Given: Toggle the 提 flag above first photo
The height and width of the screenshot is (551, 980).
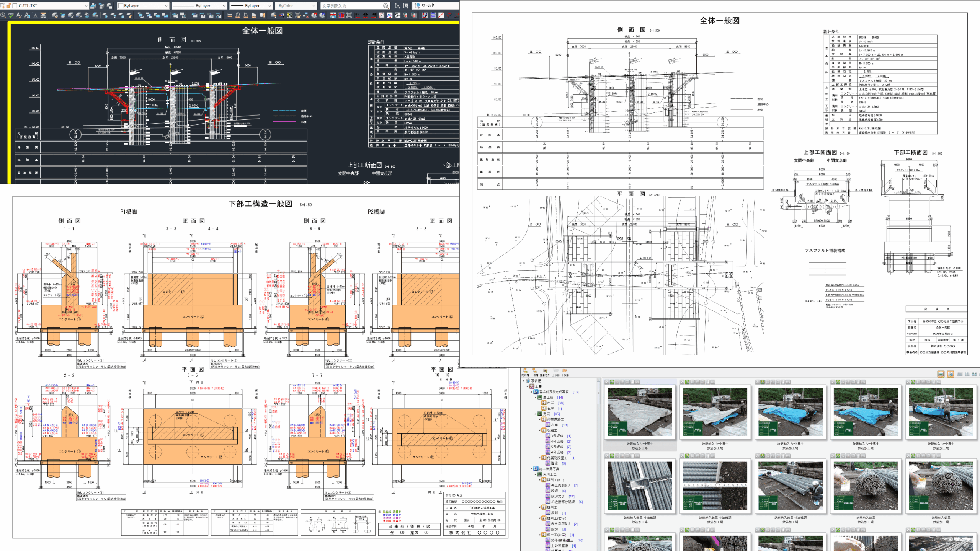Looking at the screenshot, I should [617, 382].
